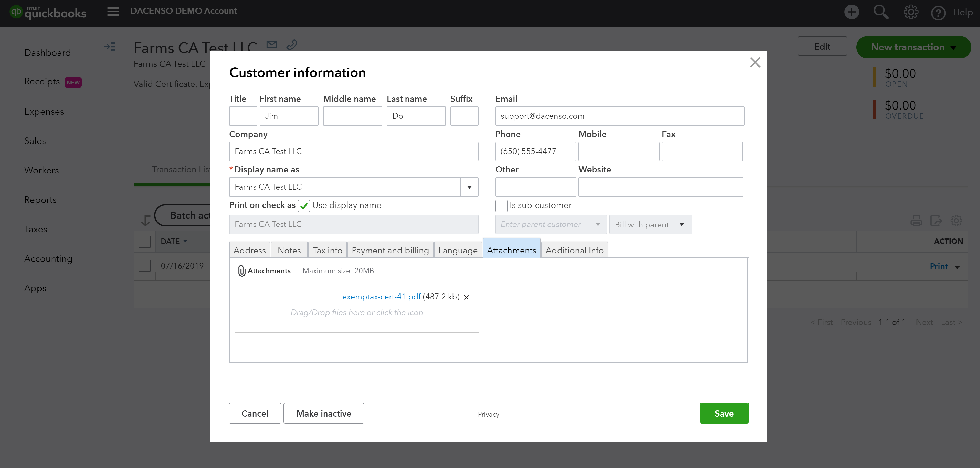Check the 07/16/2019 transaction row checkbox
980x468 pixels.
(145, 266)
